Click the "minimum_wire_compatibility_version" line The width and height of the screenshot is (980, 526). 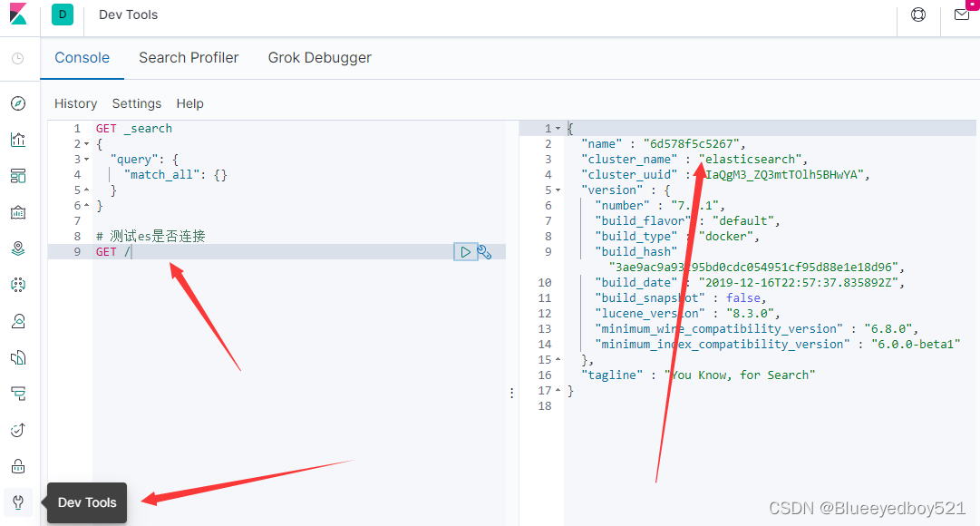pyautogui.click(x=757, y=329)
